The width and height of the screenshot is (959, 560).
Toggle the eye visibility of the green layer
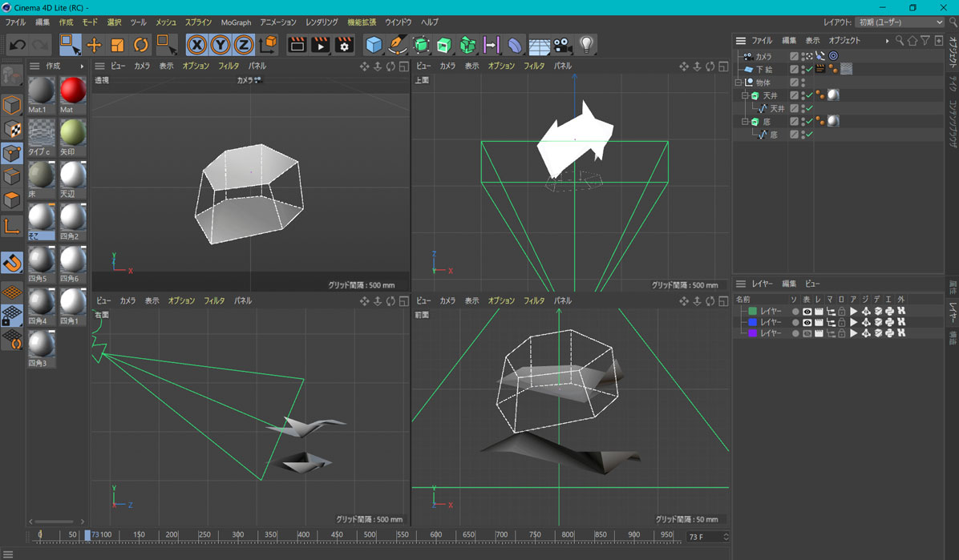[807, 311]
